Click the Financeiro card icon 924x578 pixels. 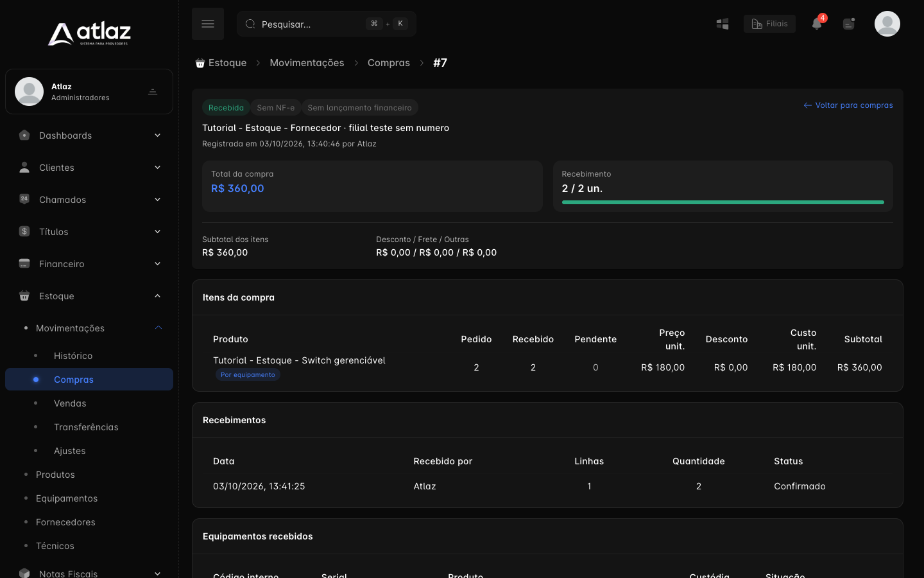pyautogui.click(x=24, y=263)
